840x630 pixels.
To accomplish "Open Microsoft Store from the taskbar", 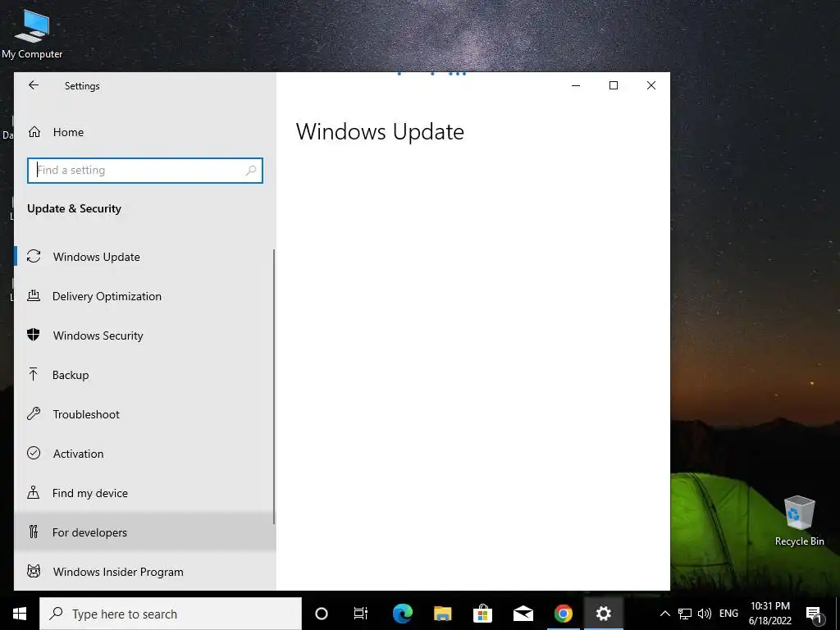I will [482, 614].
